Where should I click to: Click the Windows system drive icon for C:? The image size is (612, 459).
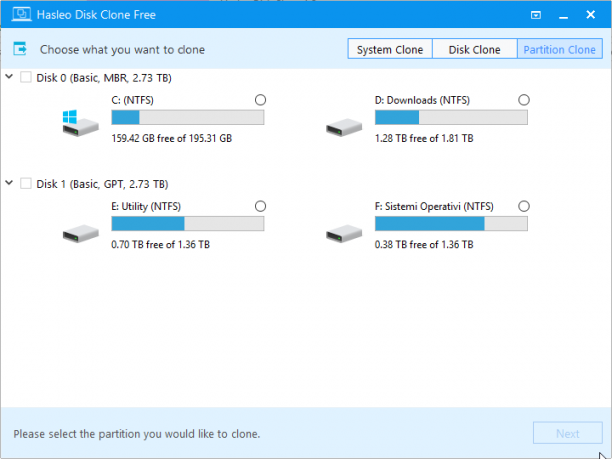tap(80, 123)
